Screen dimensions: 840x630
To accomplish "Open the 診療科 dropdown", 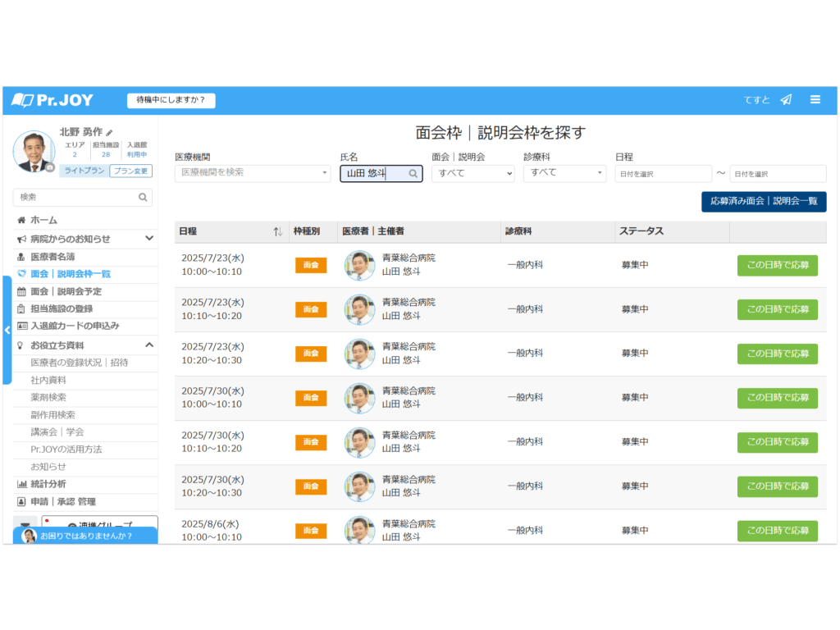I will [564, 173].
